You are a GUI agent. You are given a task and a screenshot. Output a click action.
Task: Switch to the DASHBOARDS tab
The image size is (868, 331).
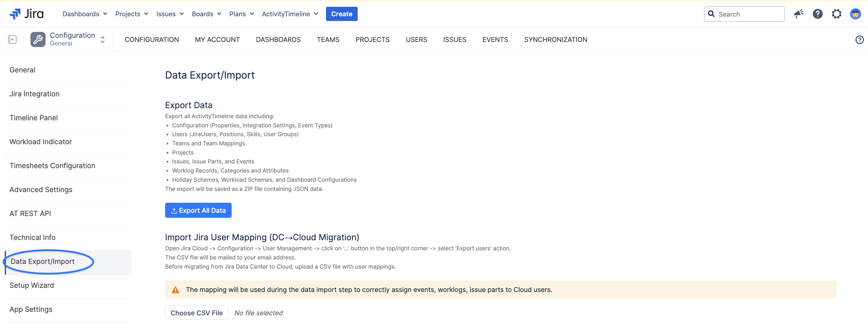pyautogui.click(x=278, y=39)
